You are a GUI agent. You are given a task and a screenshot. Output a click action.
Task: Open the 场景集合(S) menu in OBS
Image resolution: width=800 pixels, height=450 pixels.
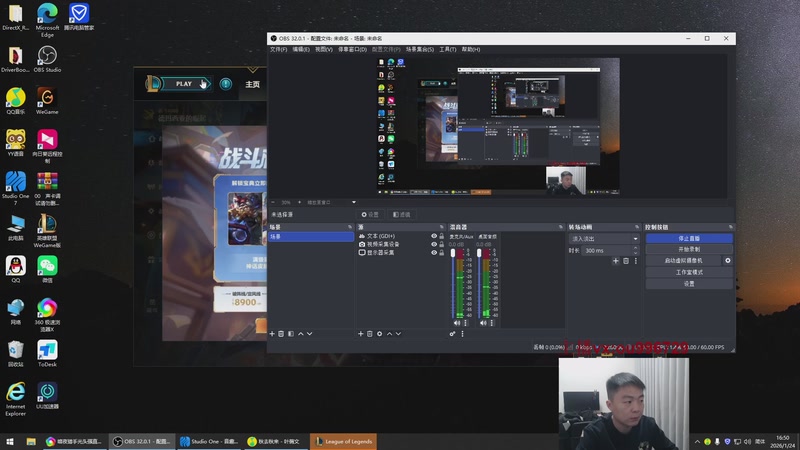420,49
